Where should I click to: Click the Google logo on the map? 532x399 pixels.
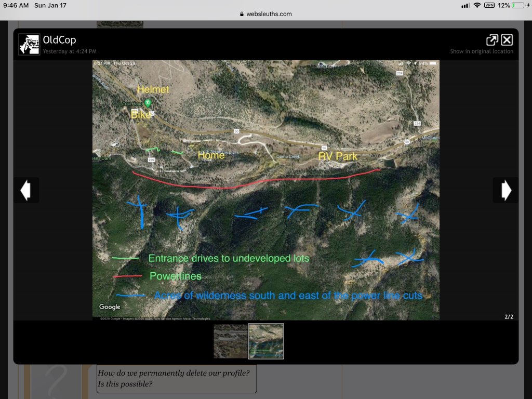(x=110, y=307)
